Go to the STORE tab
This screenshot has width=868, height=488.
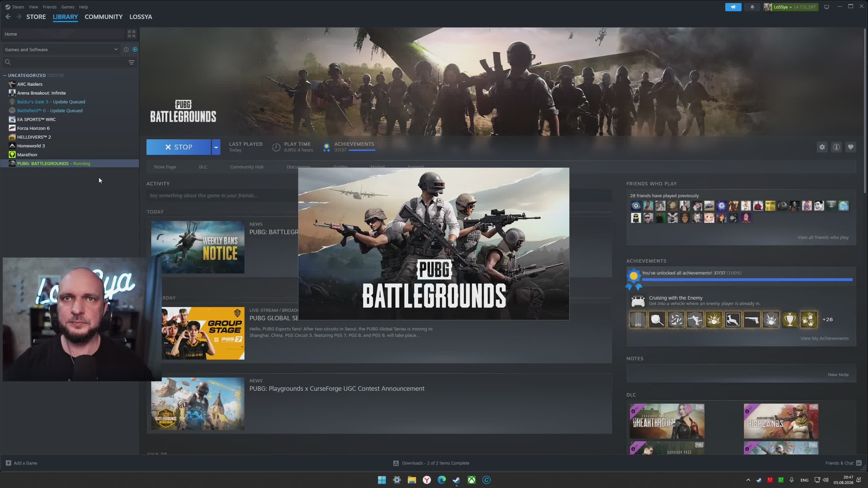36,17
